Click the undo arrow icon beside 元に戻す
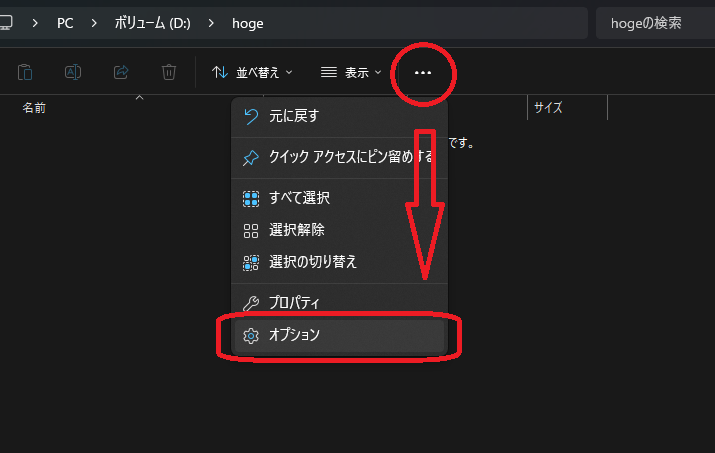The width and height of the screenshot is (715, 453). click(251, 116)
